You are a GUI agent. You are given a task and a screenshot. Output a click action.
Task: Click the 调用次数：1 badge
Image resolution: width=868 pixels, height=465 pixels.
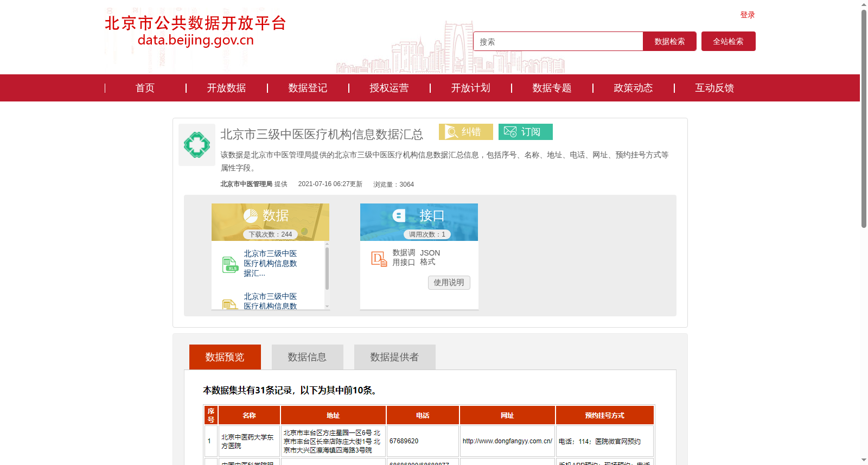[x=427, y=234]
